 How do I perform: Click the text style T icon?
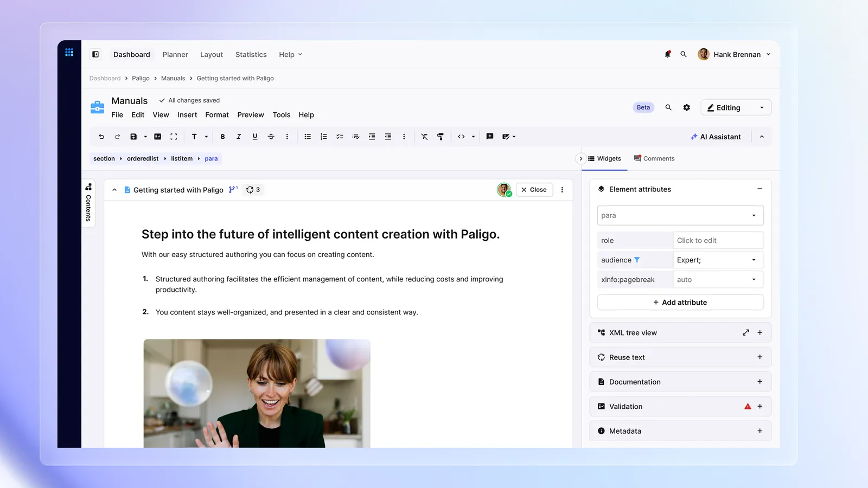coord(194,137)
